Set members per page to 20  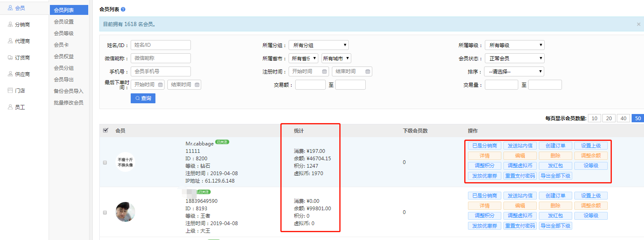609,119
